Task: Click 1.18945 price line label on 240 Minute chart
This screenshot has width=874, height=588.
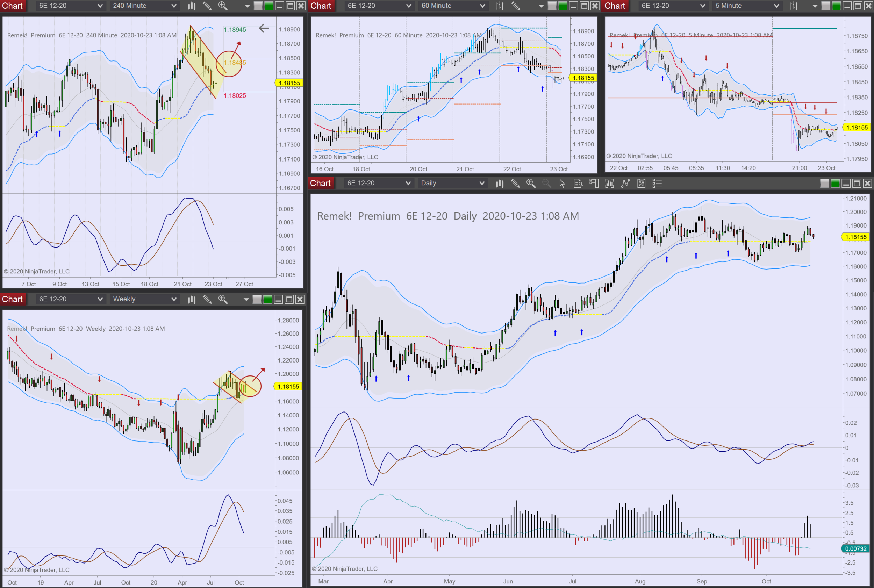Action: [x=235, y=30]
